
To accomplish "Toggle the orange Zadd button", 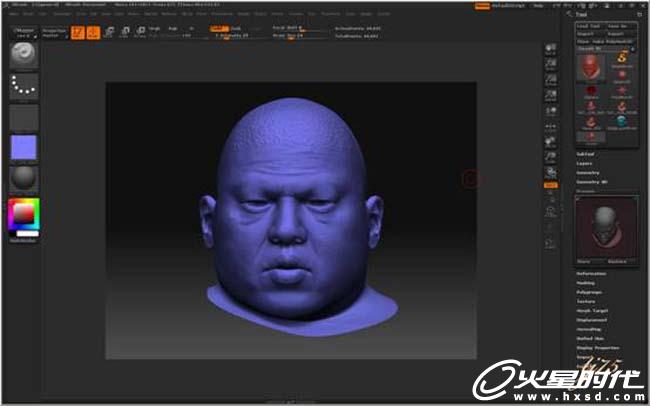I will [219, 29].
